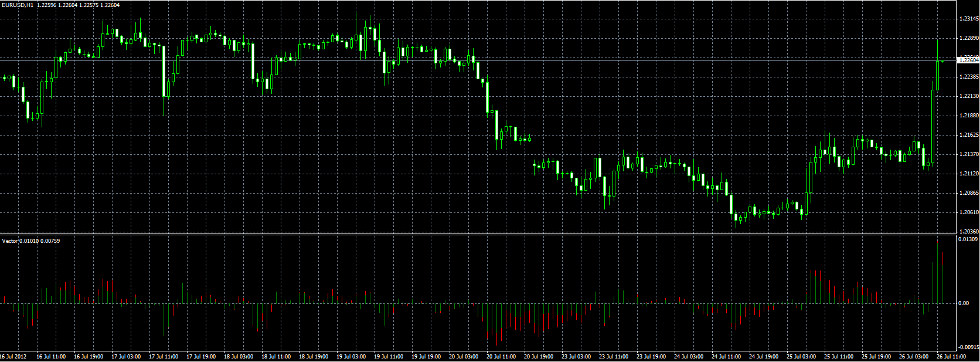The width and height of the screenshot is (980, 362).
Task: Select the current price tag 1.22604
Action: click(968, 60)
